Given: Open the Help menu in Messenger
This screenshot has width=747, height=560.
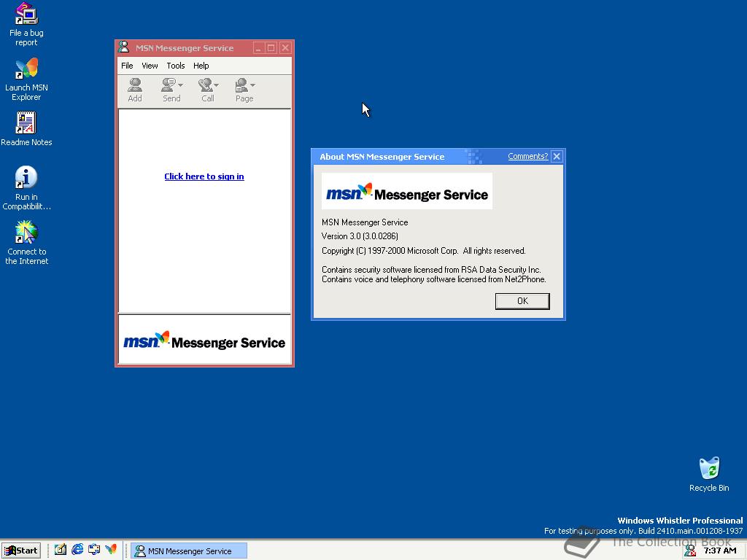Looking at the screenshot, I should [x=201, y=66].
